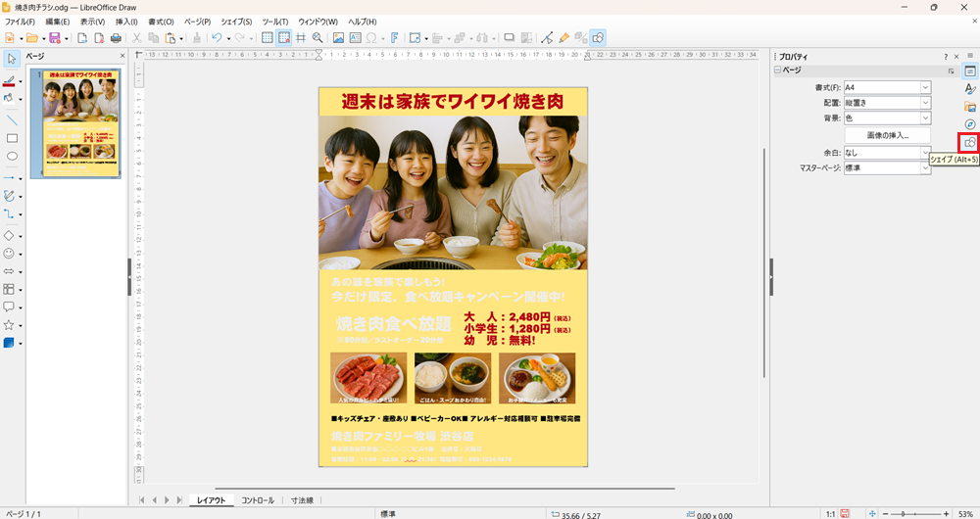Open the ファイル(F) menu
The height and width of the screenshot is (519, 980).
pyautogui.click(x=20, y=22)
